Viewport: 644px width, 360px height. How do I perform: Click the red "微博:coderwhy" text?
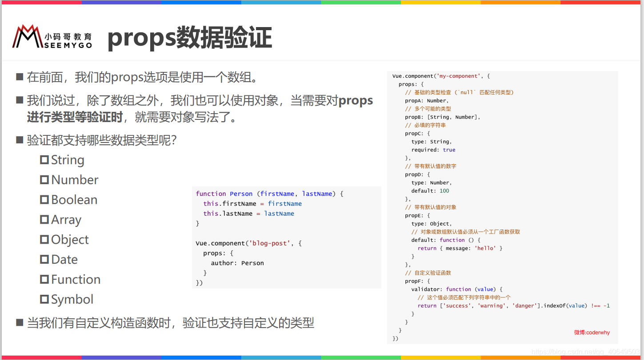tap(592, 332)
